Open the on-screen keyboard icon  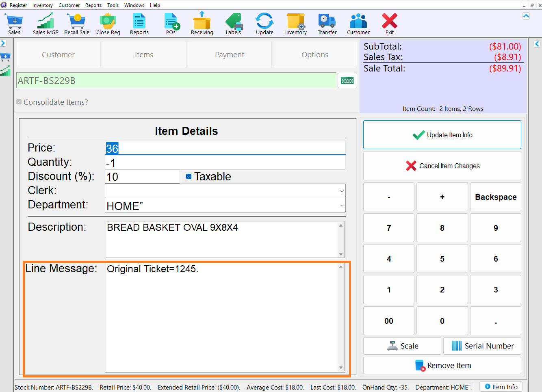[347, 80]
